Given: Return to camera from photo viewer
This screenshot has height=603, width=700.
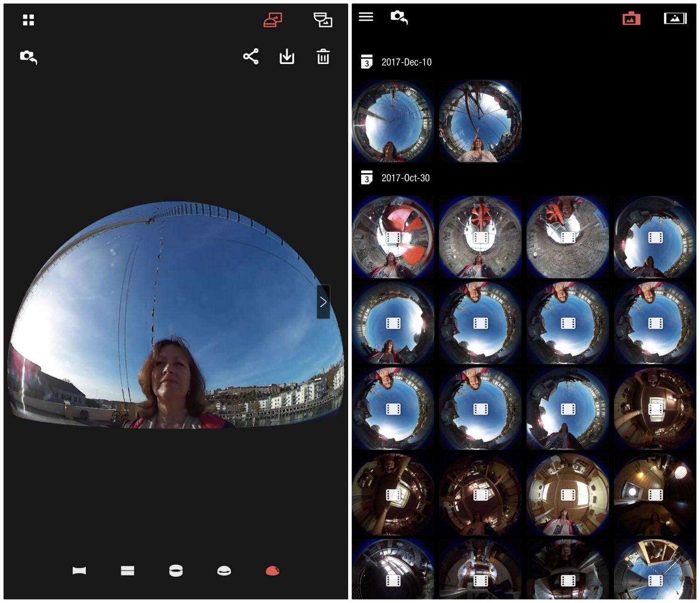Looking at the screenshot, I should [28, 57].
